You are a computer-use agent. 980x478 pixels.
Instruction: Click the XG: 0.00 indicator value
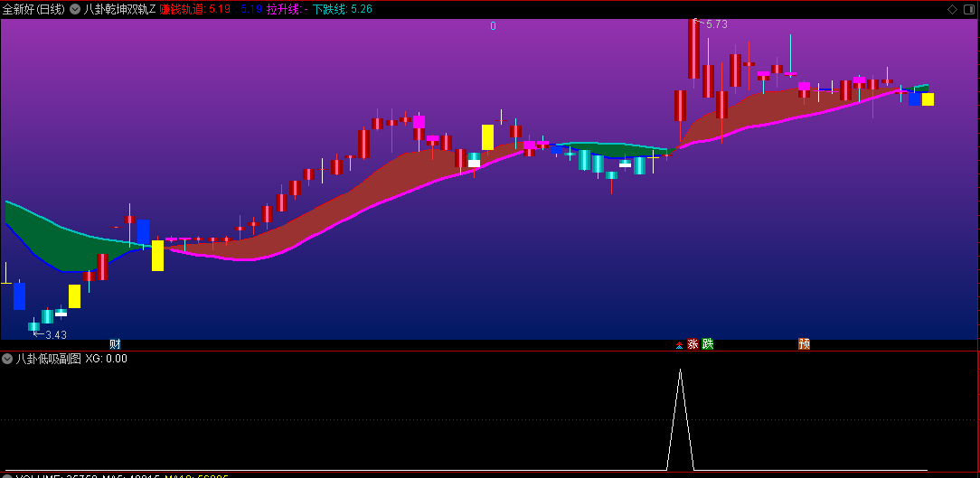click(x=107, y=359)
